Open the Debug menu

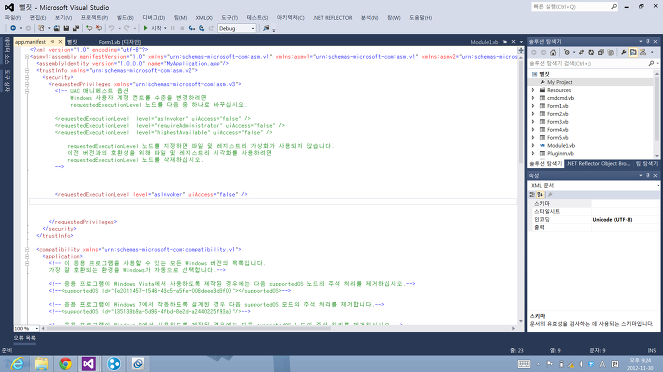pos(153,18)
